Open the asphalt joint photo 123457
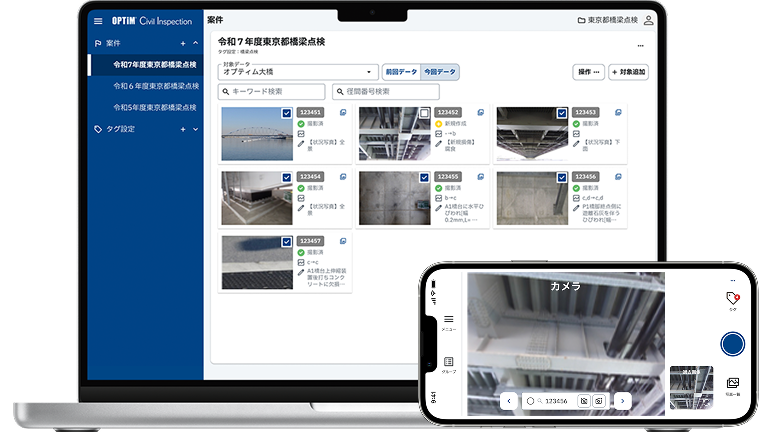 (x=257, y=263)
